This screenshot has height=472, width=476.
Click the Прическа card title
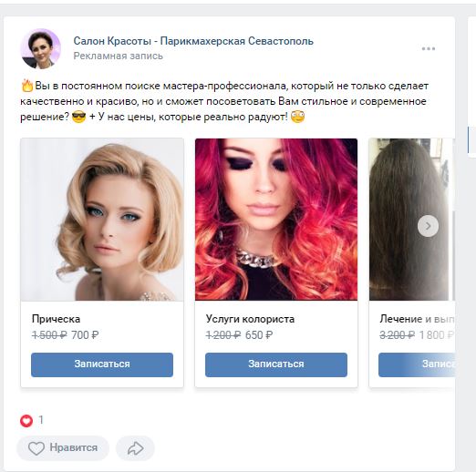[57, 319]
